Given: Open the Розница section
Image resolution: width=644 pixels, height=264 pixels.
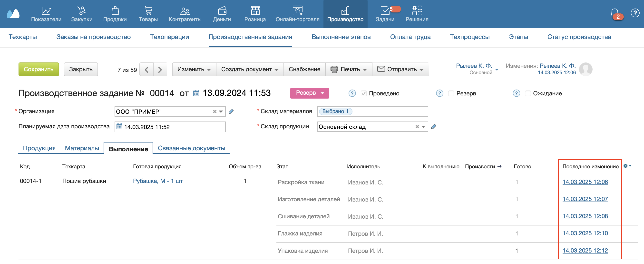Looking at the screenshot, I should 255,14.
